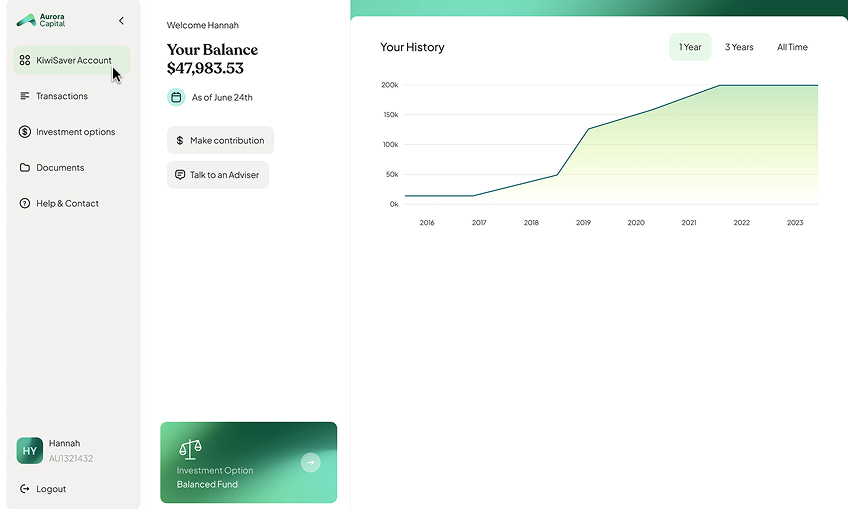
Task: Click the Help & Contact question icon
Action: coord(25,203)
